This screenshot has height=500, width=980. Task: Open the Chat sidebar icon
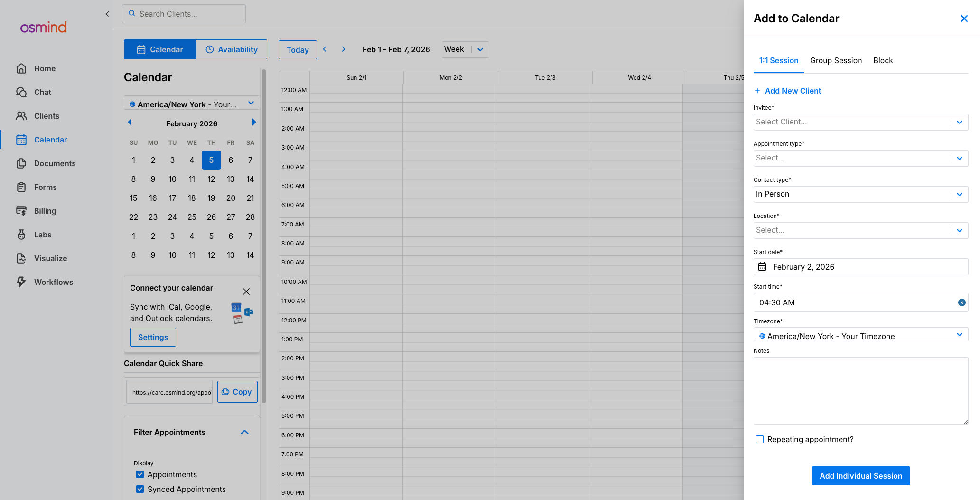point(21,92)
